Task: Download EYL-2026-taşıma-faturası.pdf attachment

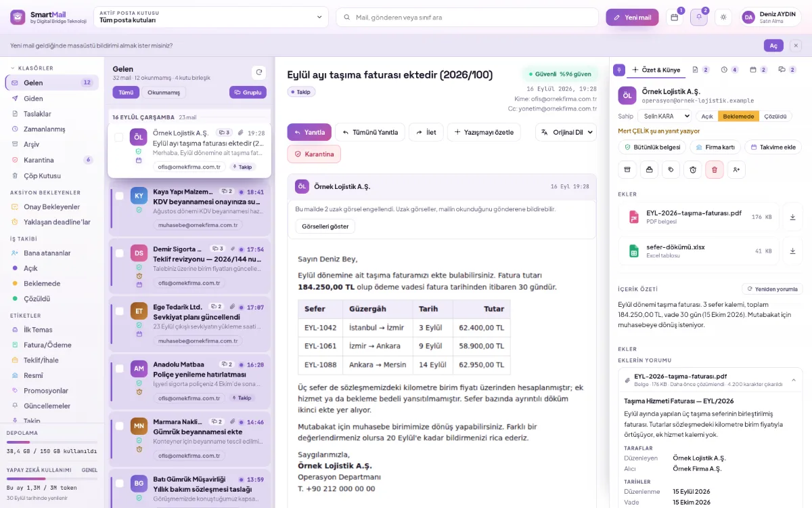Action: (x=792, y=217)
